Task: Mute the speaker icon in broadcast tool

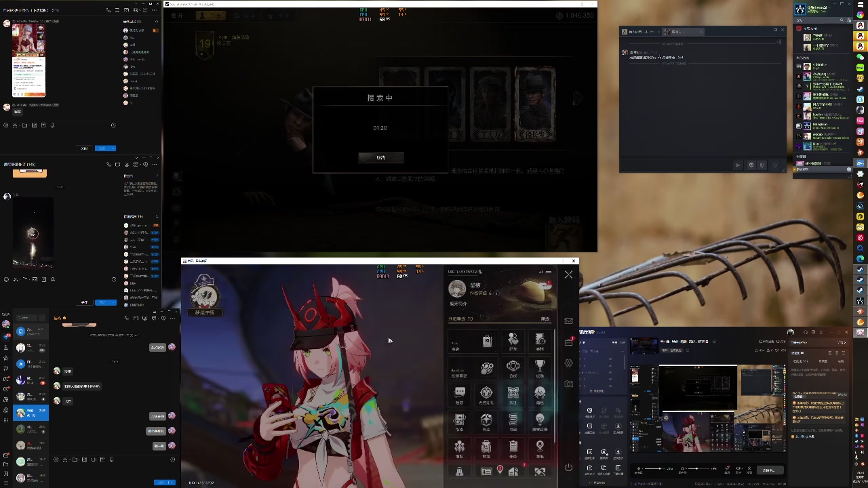Action: 683,468
